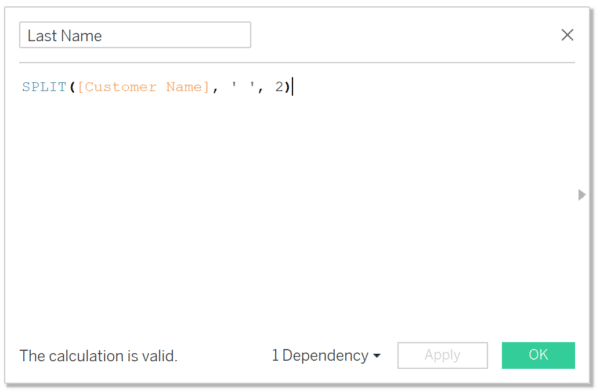
Task: Click the comma before the number 2
Action: tap(261, 90)
